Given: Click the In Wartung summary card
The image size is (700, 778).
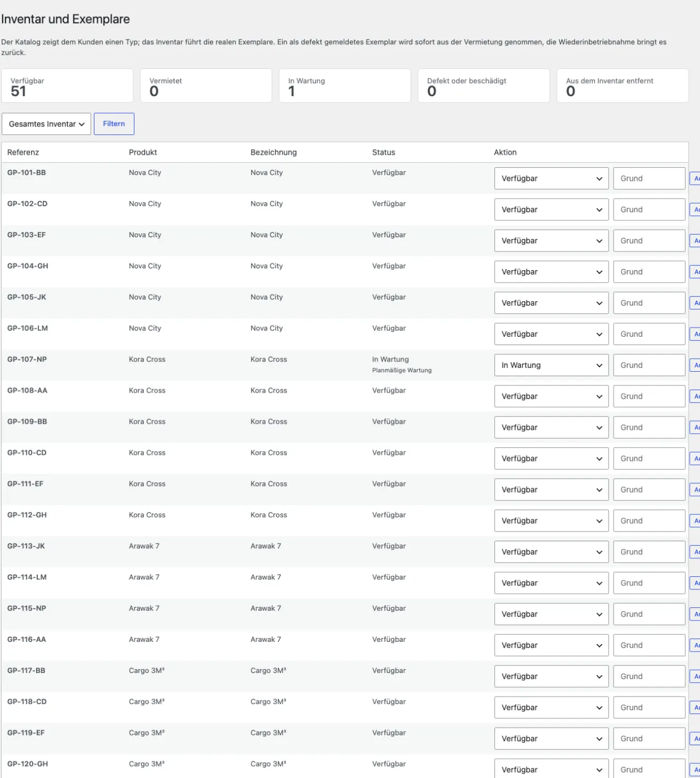Looking at the screenshot, I should 345,86.
